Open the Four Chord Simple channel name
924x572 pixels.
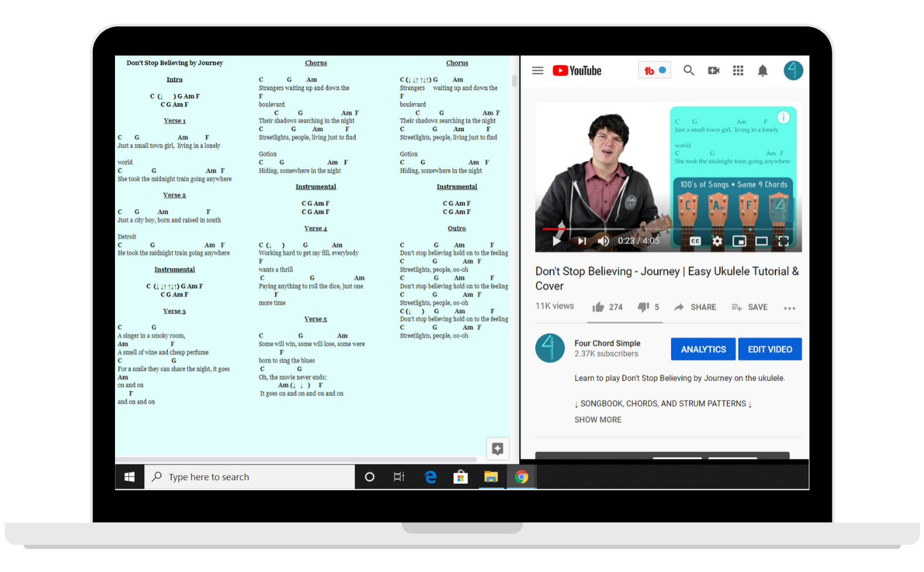pyautogui.click(x=608, y=343)
